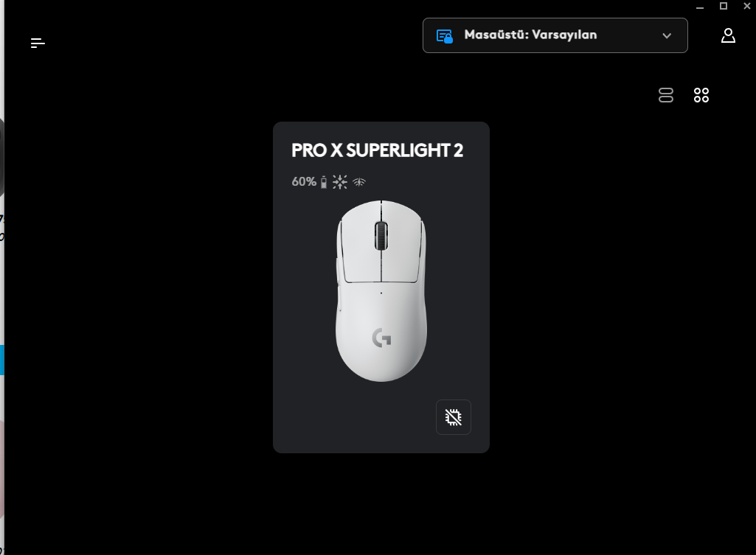Maximize the G HUB window

point(724,6)
